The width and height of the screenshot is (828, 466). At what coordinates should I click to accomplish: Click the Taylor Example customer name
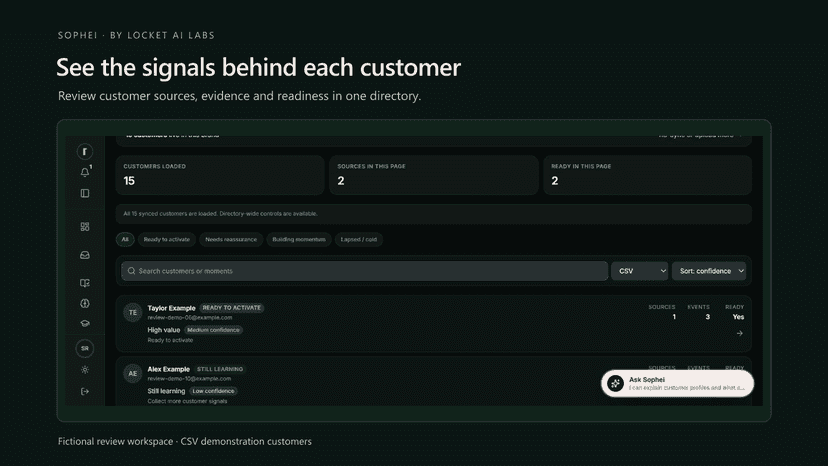(x=172, y=308)
